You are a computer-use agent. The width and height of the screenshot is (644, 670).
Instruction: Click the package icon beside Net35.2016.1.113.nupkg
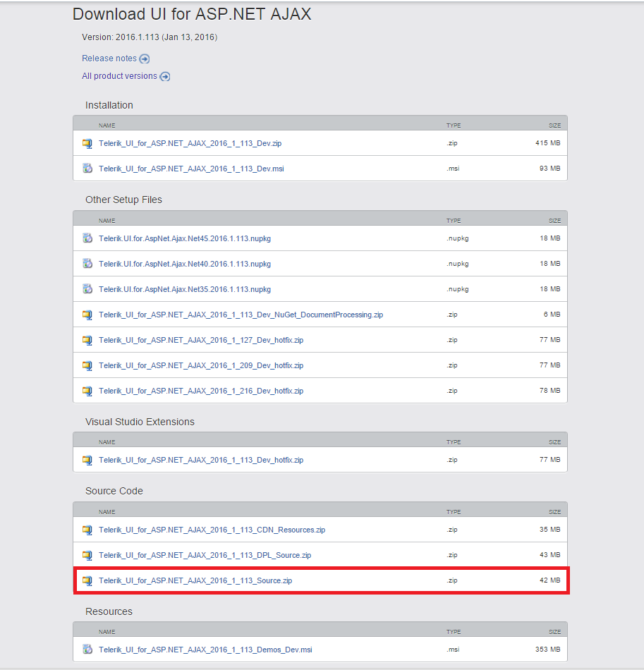coord(87,289)
